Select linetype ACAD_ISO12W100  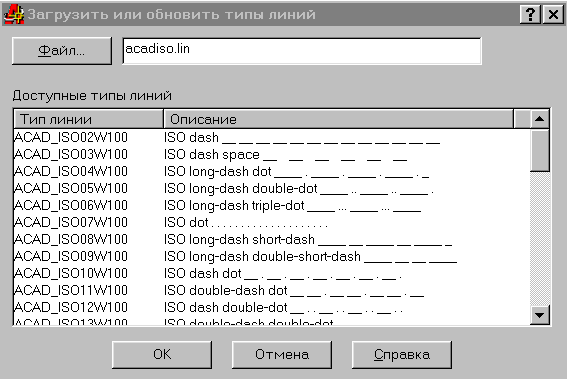point(71,307)
